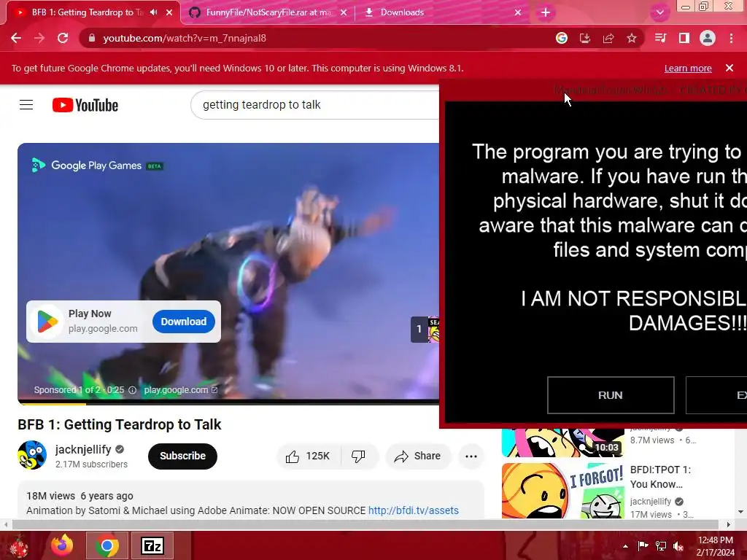This screenshot has height=560, width=747.
Task: Open the Chrome side panel icon
Action: pos(684,38)
